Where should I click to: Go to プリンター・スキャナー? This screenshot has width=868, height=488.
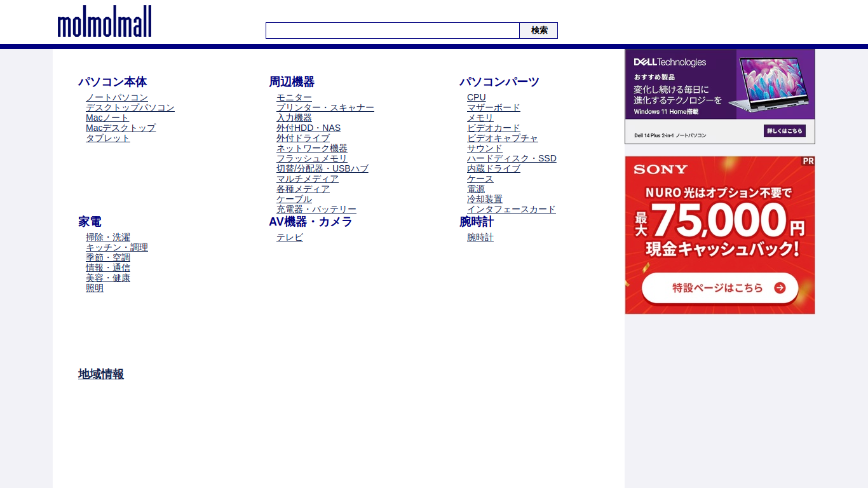325,107
